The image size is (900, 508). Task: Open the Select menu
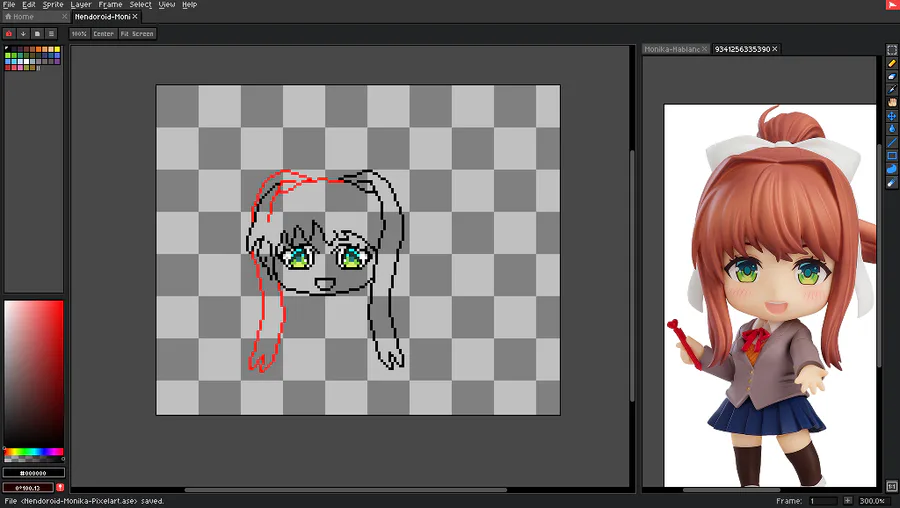click(140, 5)
